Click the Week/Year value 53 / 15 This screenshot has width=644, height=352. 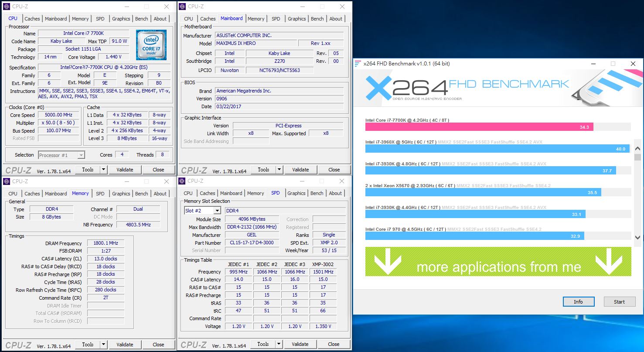coord(329,251)
